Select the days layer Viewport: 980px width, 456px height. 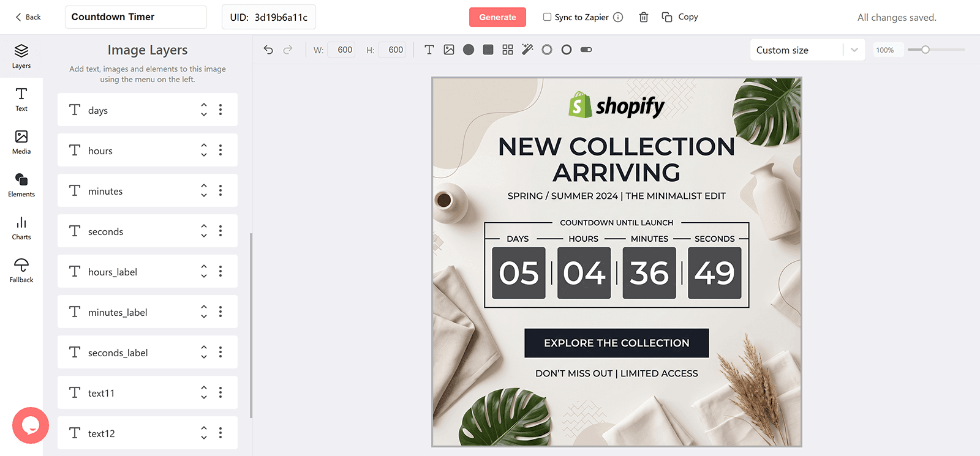click(148, 110)
